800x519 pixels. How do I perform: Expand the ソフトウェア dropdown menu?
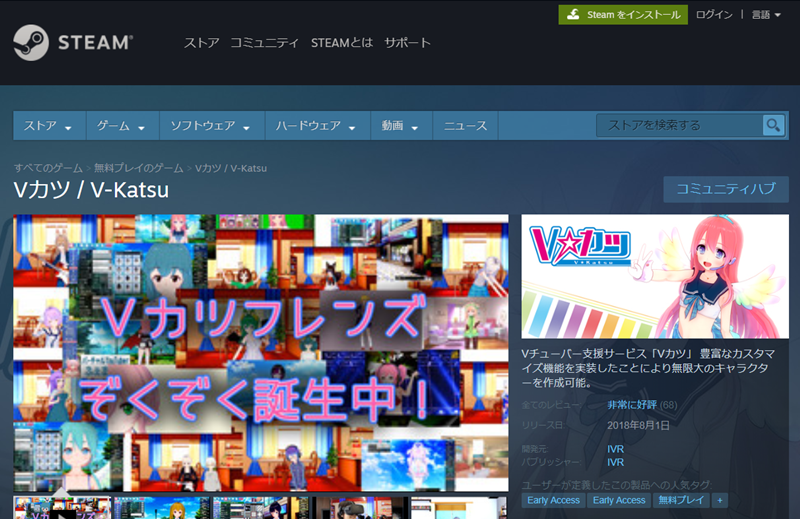(x=212, y=126)
